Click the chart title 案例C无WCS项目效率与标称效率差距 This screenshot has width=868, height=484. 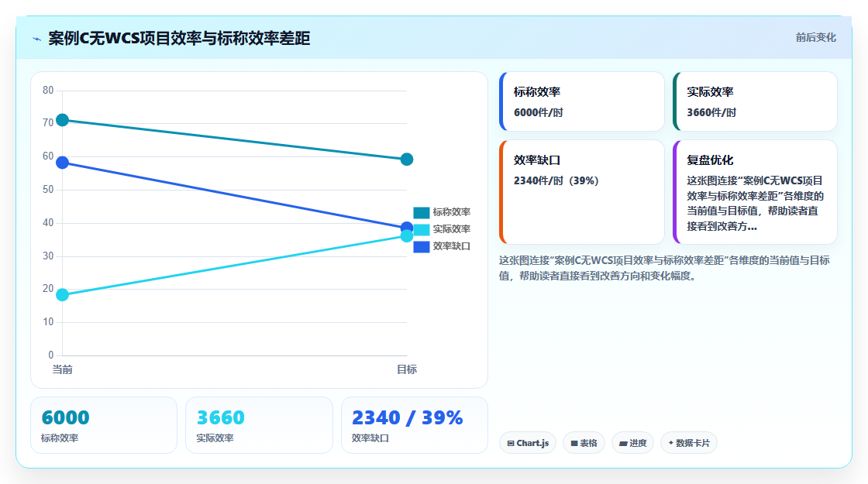(x=179, y=38)
